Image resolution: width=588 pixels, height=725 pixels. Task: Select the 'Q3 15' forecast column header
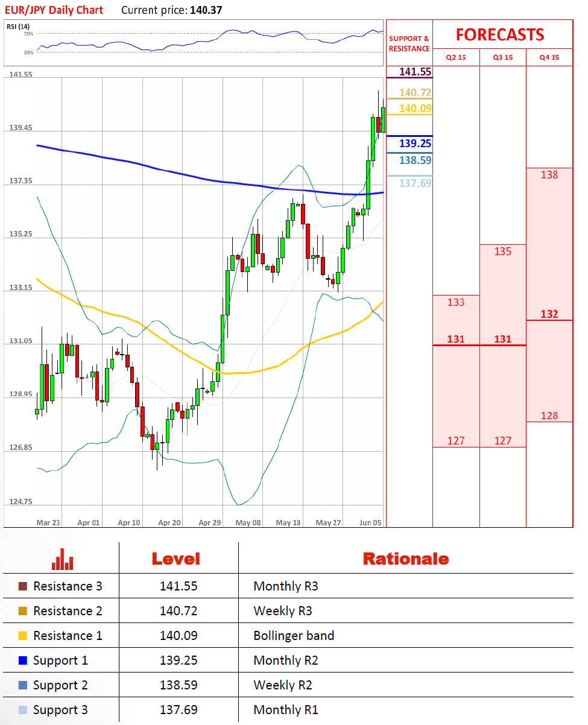(503, 58)
